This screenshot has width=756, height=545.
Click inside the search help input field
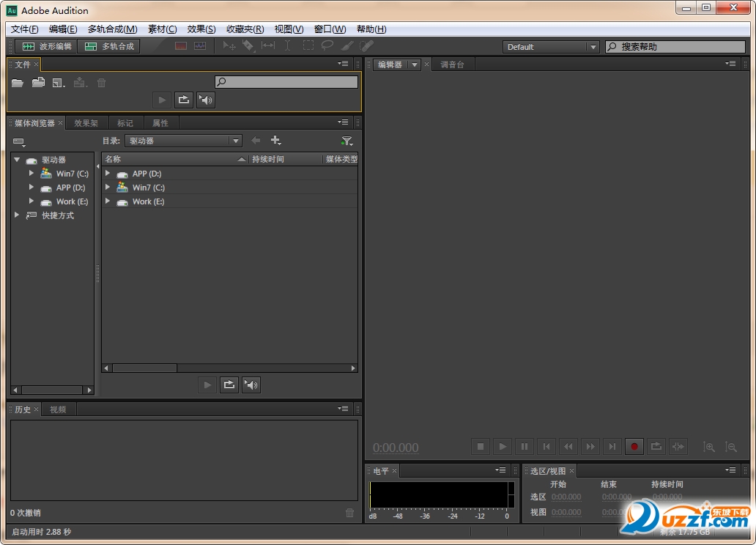674,46
